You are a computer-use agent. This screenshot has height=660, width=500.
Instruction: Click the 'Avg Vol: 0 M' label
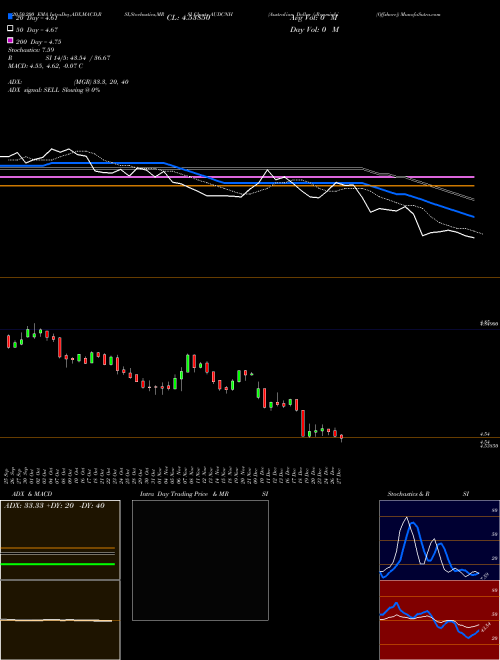coord(314,18)
